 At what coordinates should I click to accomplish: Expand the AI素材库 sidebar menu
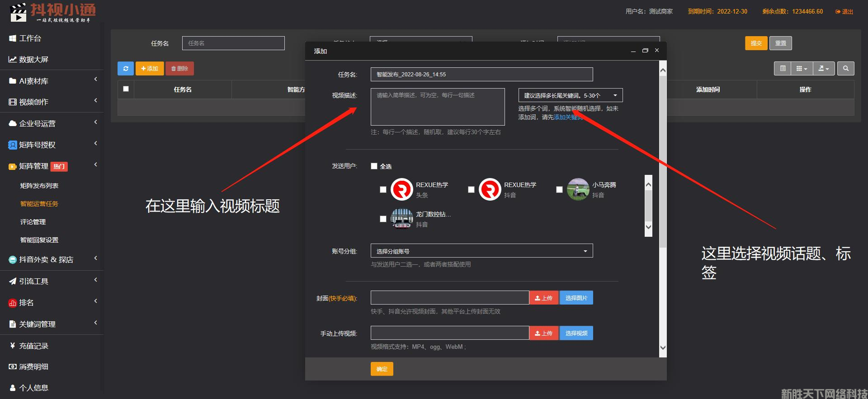tap(52, 81)
